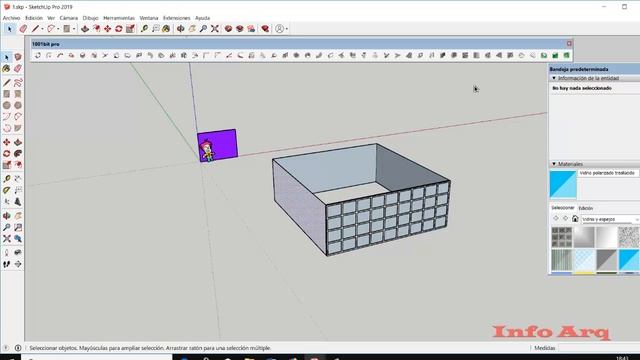
Task: Select the Walk footprints tool in left toolbar
Action: coord(7,264)
